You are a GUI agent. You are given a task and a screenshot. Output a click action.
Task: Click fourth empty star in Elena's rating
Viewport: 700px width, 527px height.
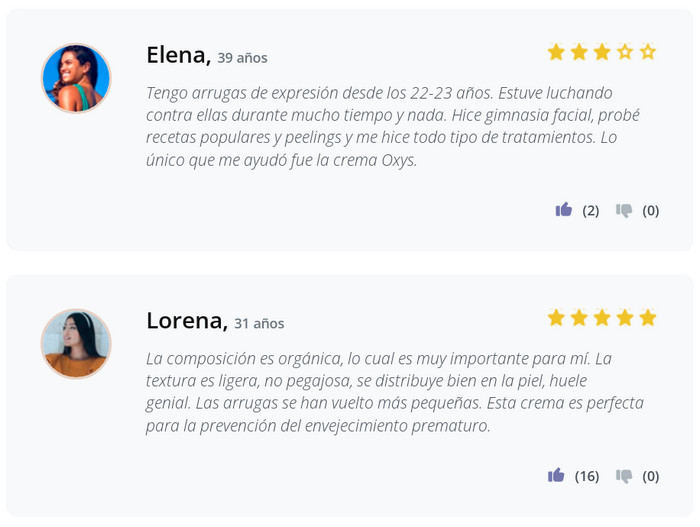click(x=625, y=52)
